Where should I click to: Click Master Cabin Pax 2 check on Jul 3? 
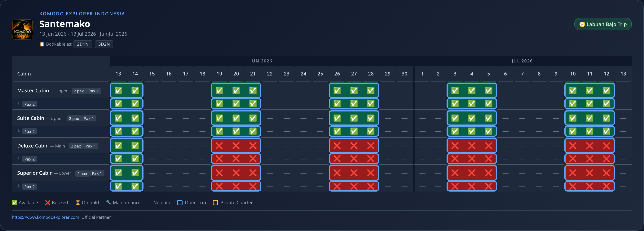(x=455, y=104)
